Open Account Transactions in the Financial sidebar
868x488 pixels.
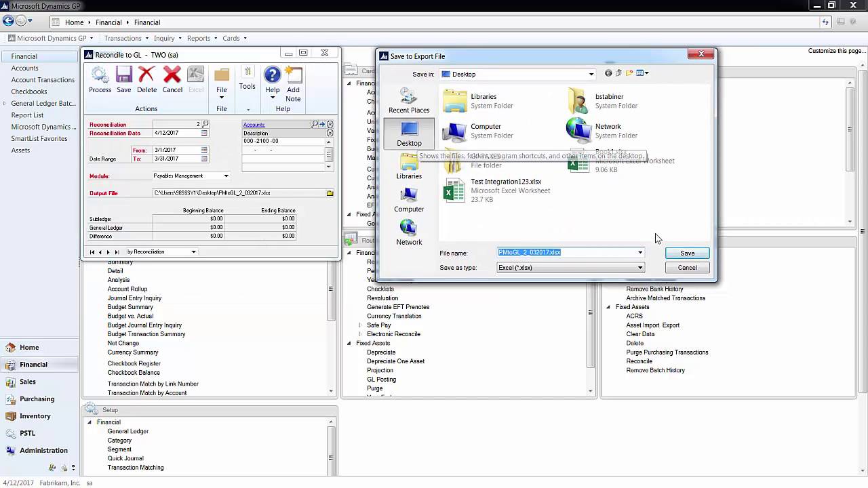pyautogui.click(x=43, y=80)
